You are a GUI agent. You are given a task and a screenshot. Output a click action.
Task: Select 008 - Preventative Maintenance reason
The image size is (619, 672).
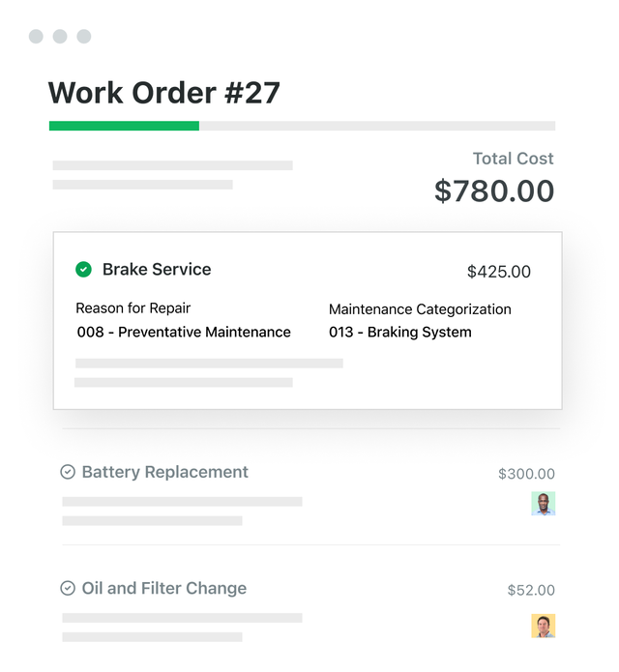click(x=184, y=333)
